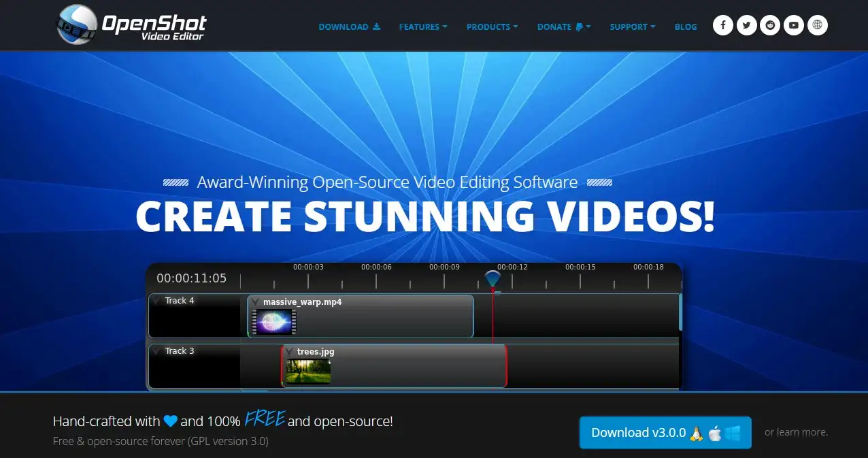This screenshot has height=458, width=868.
Task: Select the massive_warp.mp4 clip thumbnail
Action: pyautogui.click(x=274, y=322)
